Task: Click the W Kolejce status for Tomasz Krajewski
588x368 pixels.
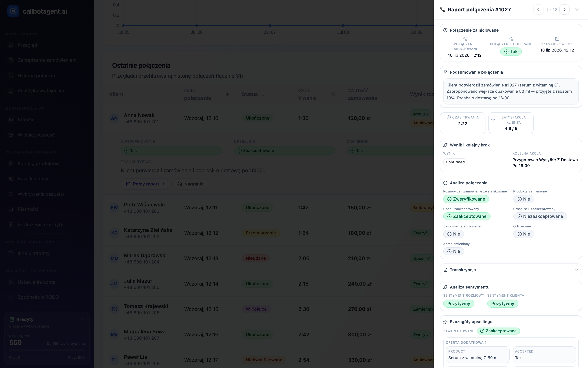Action: (x=256, y=309)
